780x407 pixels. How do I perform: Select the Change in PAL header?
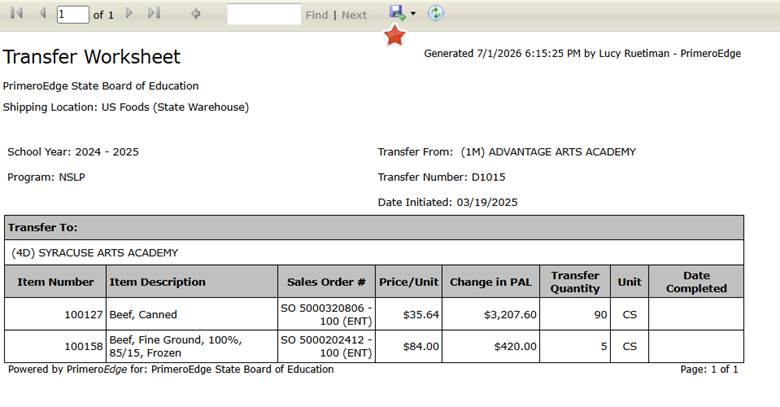tap(490, 282)
